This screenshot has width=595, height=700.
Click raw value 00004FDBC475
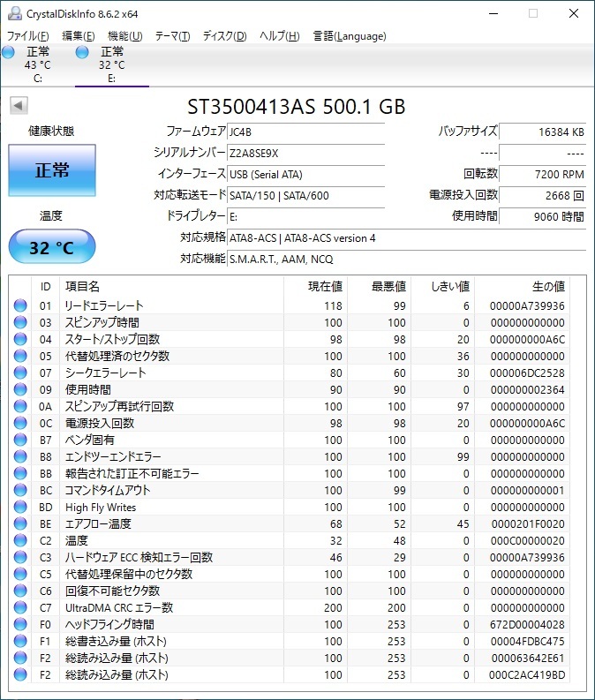click(x=528, y=642)
